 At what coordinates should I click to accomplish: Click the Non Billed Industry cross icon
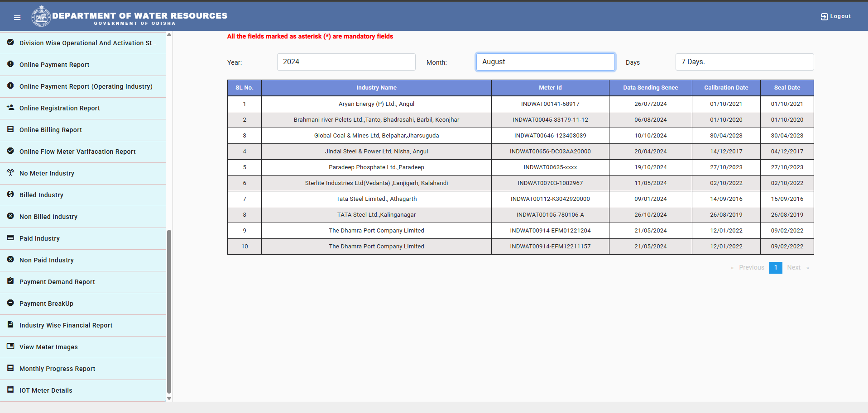(x=10, y=216)
